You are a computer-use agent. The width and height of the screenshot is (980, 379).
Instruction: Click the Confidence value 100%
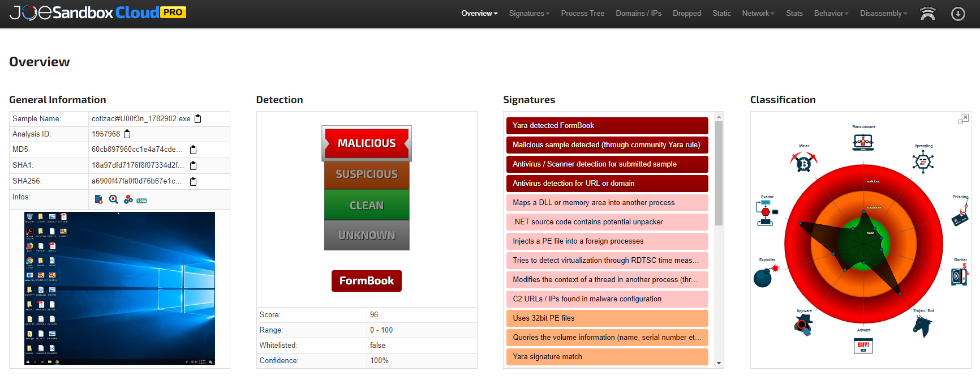(x=379, y=360)
